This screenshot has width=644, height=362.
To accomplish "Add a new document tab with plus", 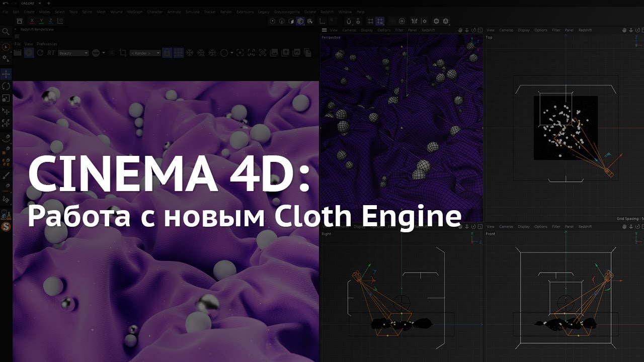I will (49, 3).
